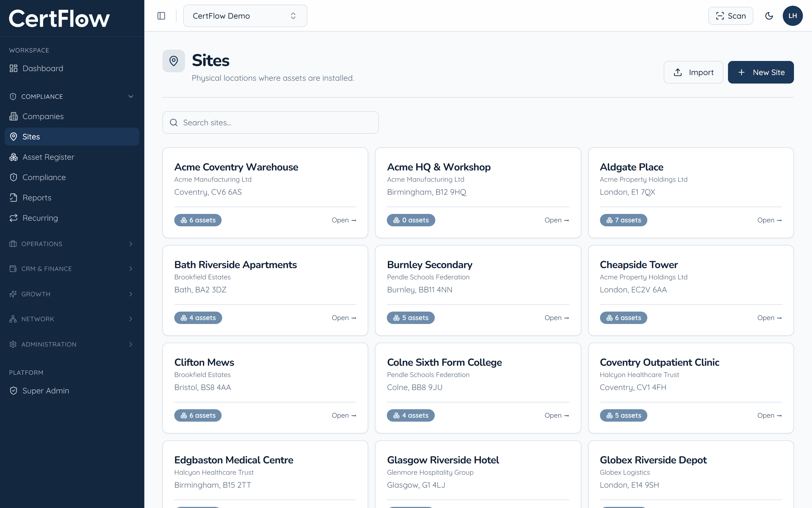Viewport: 812px width, 508px height.
Task: Click the Sites page location pin icon
Action: 173,61
